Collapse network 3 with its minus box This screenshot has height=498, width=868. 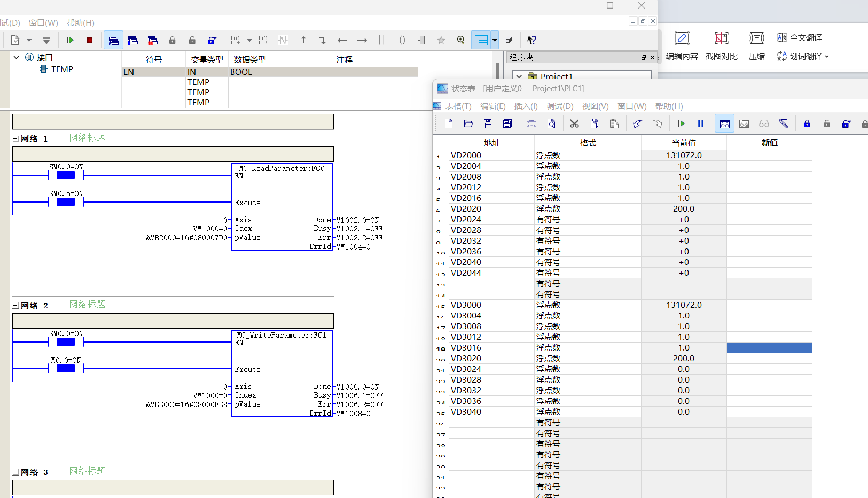coord(15,472)
